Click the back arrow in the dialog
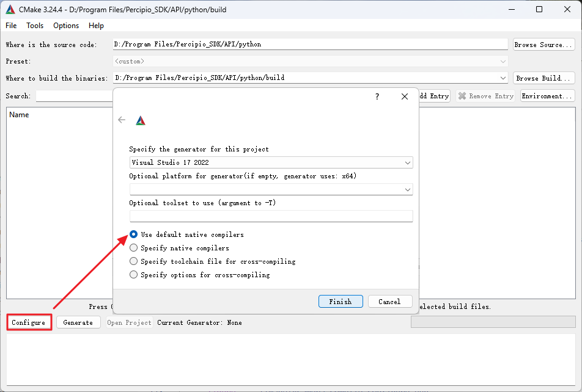Viewport: 582px width, 392px height. tap(122, 120)
